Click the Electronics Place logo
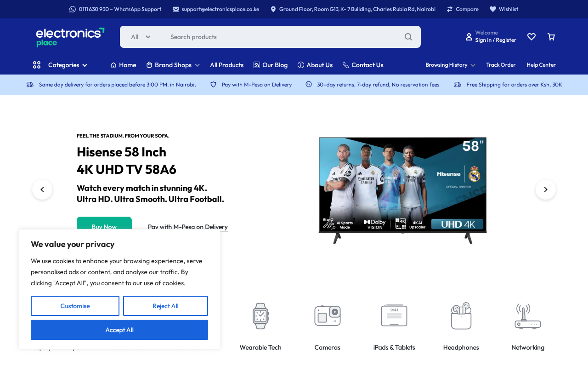This screenshot has height=368, width=588. (x=70, y=37)
